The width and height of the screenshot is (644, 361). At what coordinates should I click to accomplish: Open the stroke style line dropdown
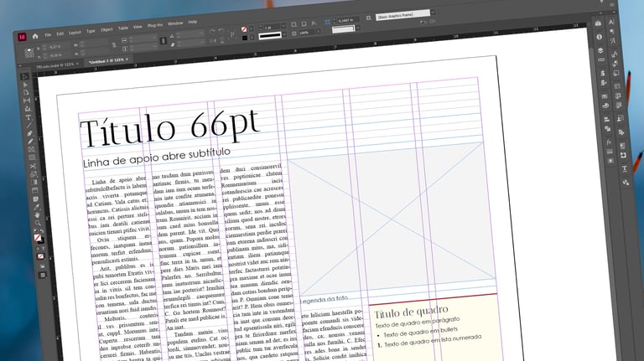pyautogui.click(x=283, y=34)
